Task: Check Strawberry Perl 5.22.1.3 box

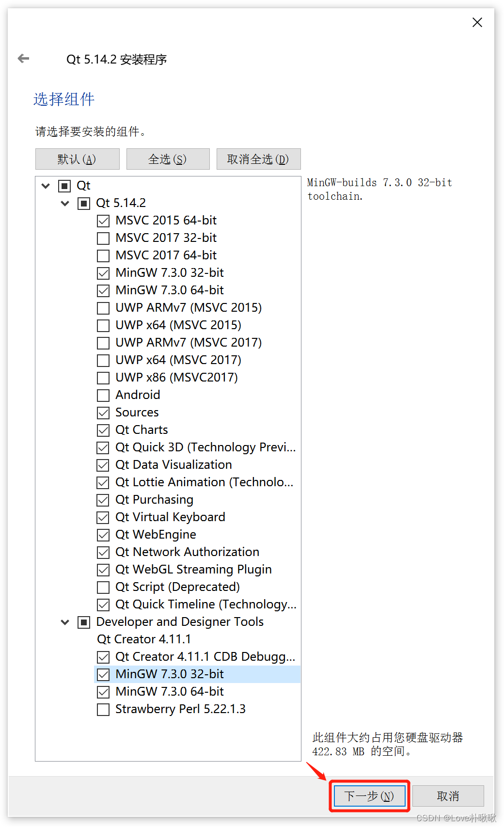Action: (103, 709)
